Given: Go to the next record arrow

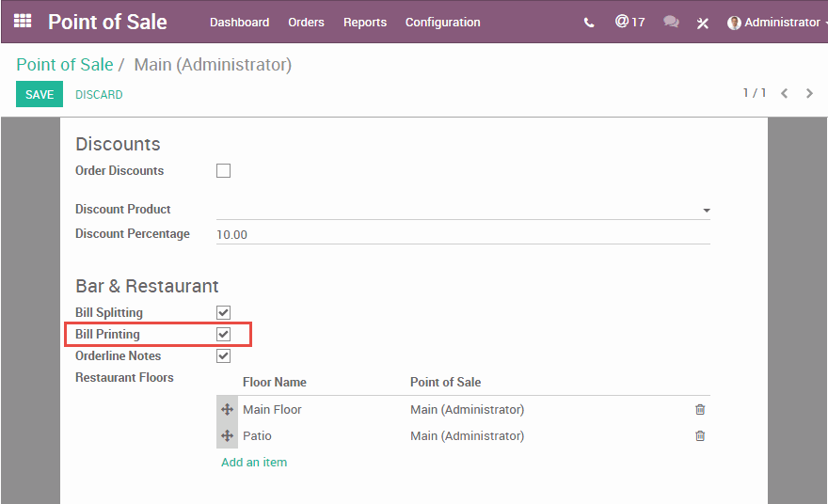Looking at the screenshot, I should click(x=809, y=93).
